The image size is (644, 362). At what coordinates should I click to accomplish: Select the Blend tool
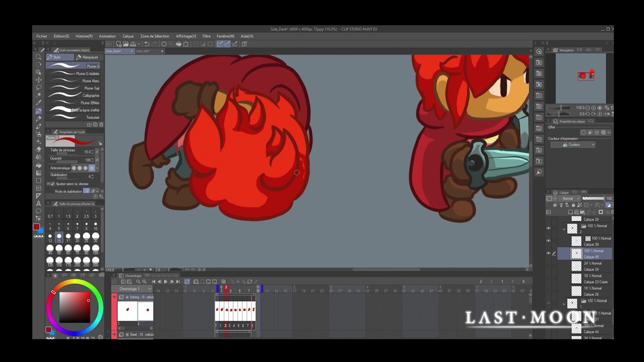[38, 157]
